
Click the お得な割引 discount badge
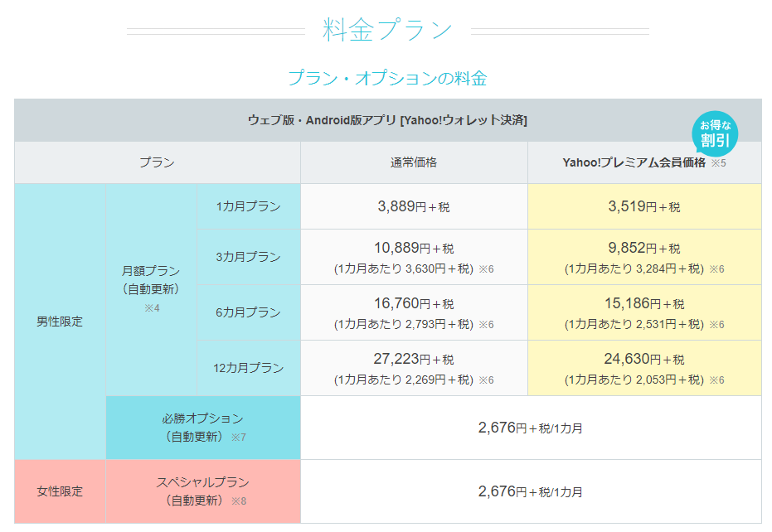tap(715, 133)
